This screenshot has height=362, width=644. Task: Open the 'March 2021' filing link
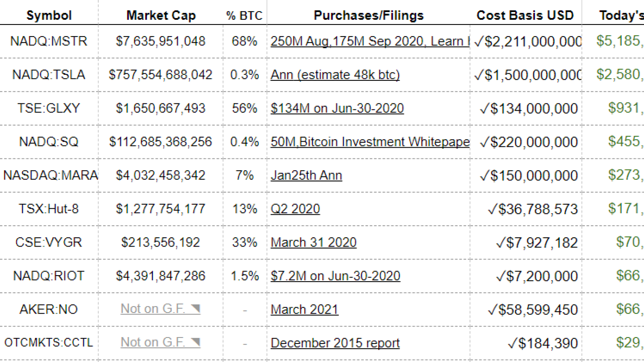[x=304, y=309]
